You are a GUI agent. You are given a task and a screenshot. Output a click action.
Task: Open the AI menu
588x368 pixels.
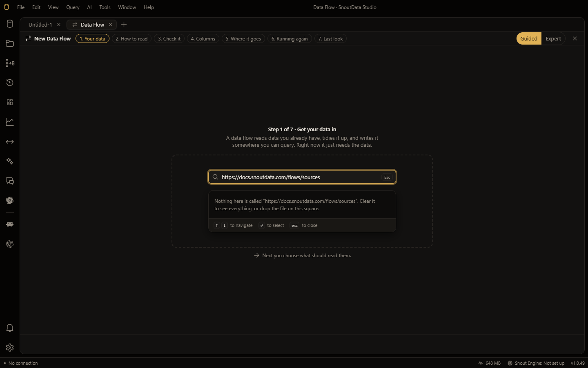click(x=89, y=7)
